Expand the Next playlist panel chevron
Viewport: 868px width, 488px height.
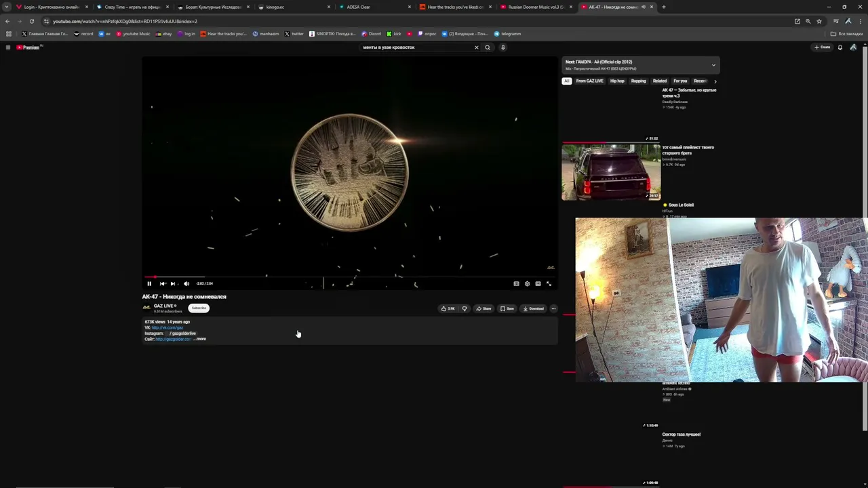point(713,65)
